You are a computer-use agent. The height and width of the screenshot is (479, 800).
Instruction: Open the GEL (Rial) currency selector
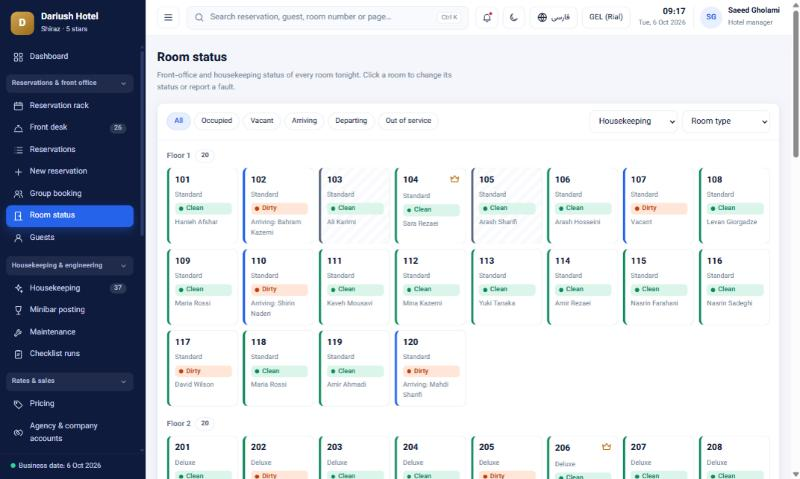tap(606, 17)
